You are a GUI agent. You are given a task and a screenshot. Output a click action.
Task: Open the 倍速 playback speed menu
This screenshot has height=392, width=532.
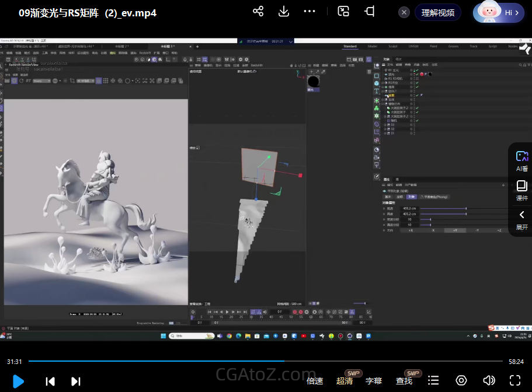pyautogui.click(x=315, y=381)
